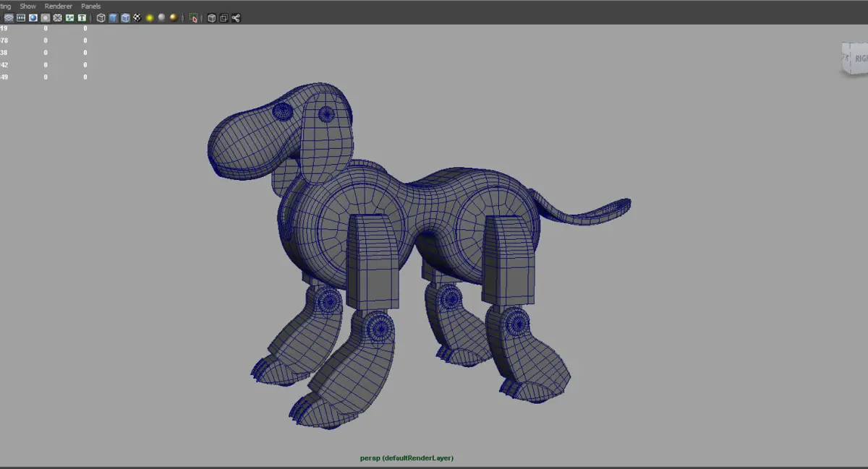The height and width of the screenshot is (469, 868).
Task: Toggle the resolution gate sphere icon
Action: (x=33, y=17)
